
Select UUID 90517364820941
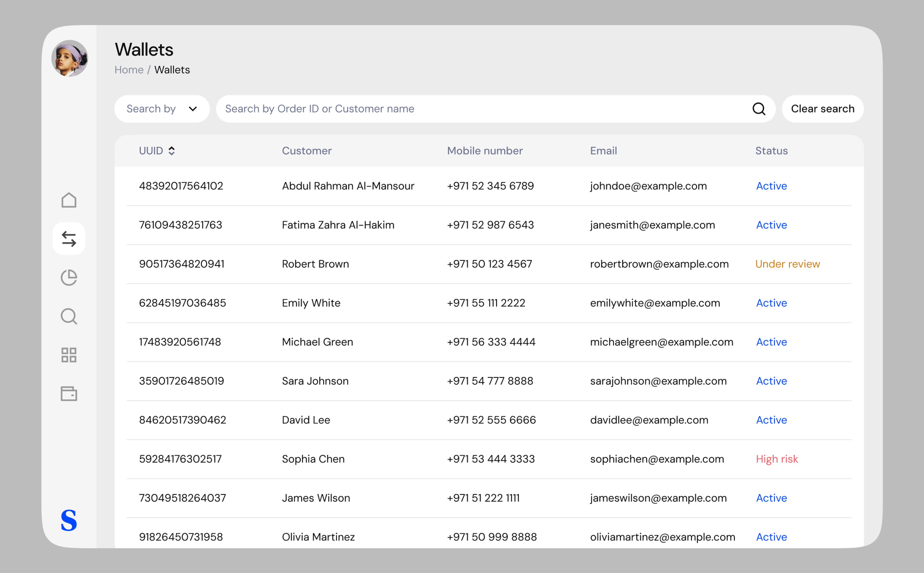[x=182, y=264]
